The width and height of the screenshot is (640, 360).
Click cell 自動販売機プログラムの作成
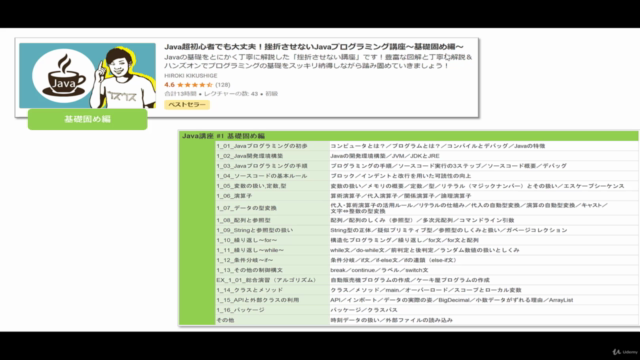click(484, 280)
